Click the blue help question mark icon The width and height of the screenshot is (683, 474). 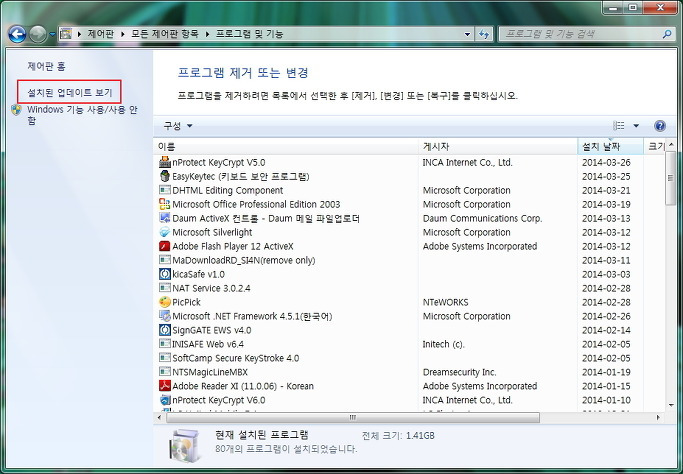660,126
